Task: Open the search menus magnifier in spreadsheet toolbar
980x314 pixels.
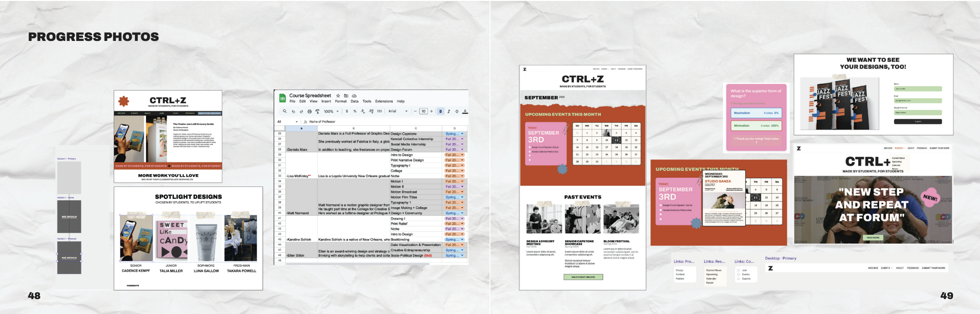Action: point(285,111)
